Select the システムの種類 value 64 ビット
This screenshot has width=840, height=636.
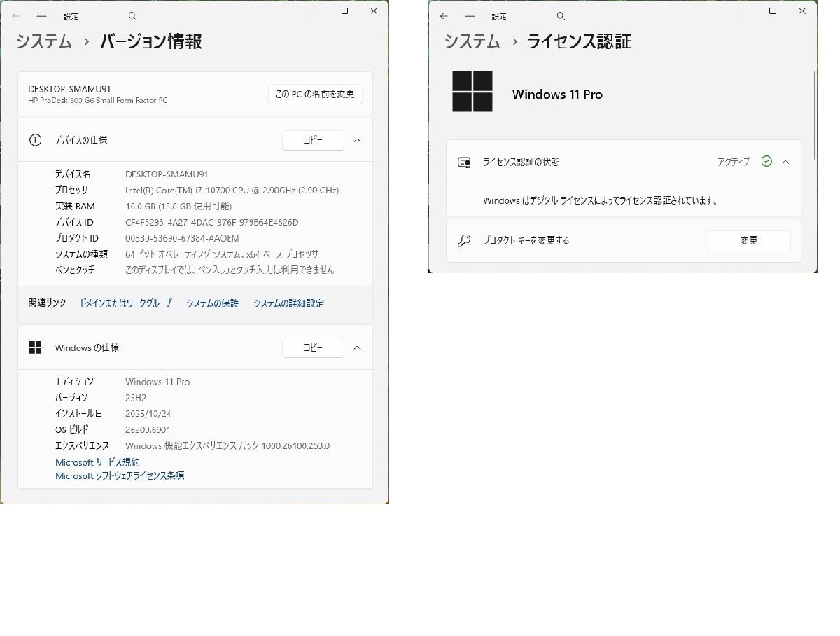point(222,254)
